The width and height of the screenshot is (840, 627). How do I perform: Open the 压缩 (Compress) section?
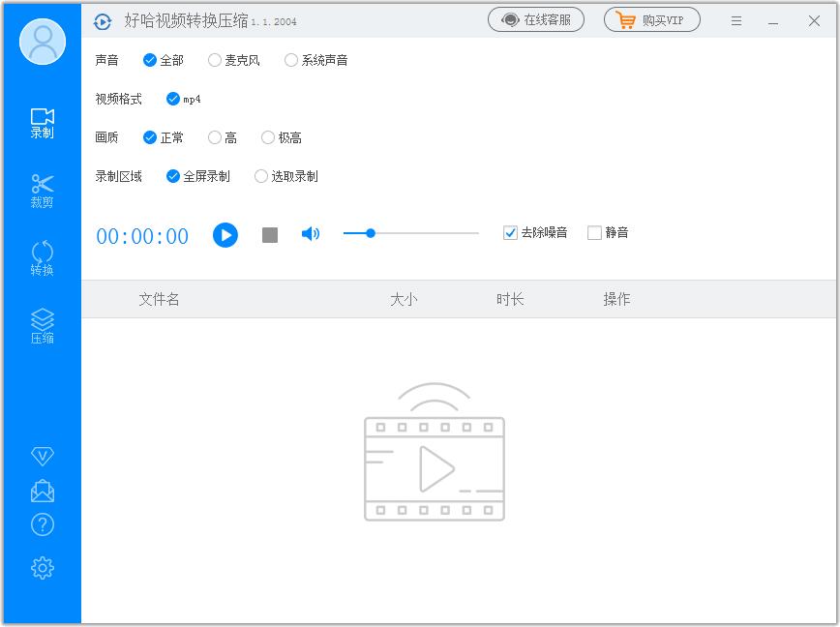(x=42, y=326)
